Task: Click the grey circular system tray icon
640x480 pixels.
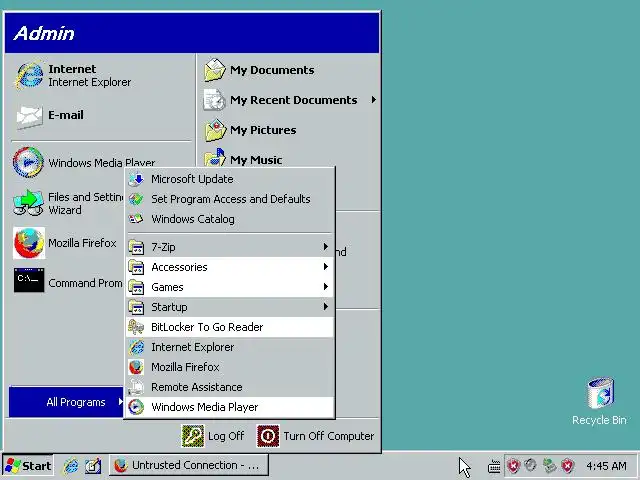Action: (x=531, y=465)
